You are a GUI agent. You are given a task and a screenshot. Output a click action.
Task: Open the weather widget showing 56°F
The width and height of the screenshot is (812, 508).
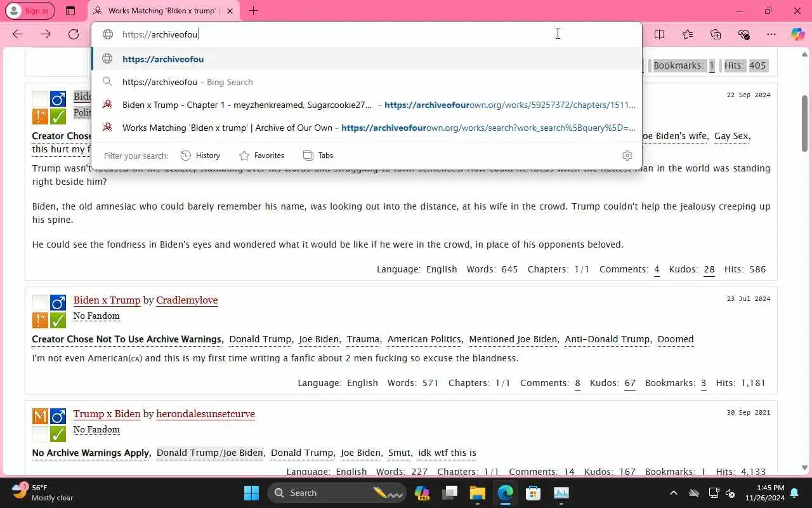click(43, 493)
